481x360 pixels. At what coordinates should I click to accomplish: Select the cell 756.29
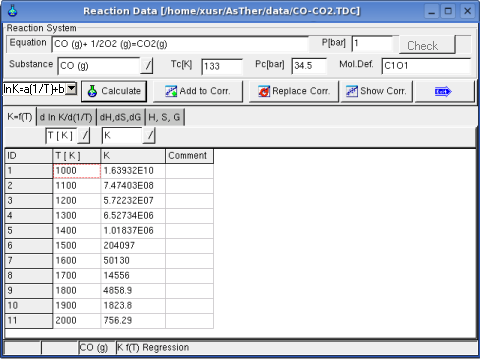(x=133, y=321)
